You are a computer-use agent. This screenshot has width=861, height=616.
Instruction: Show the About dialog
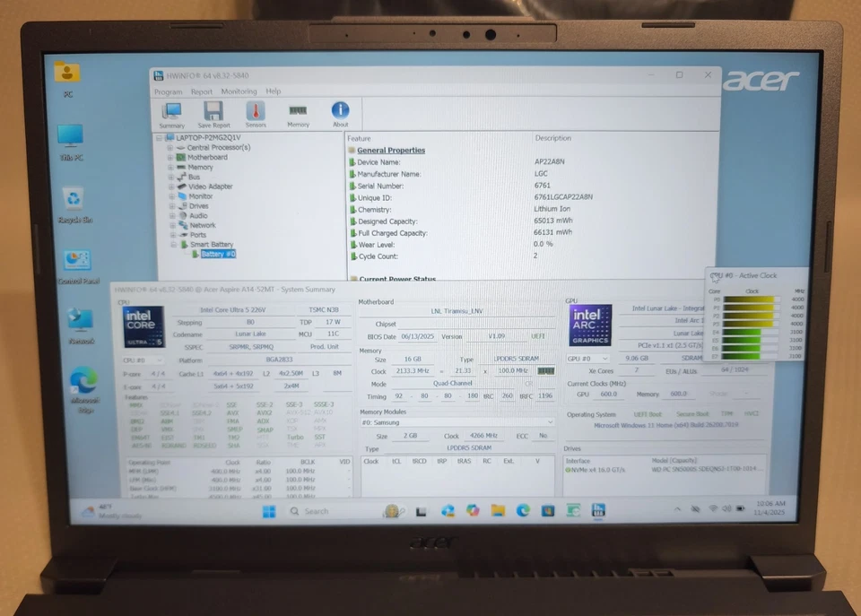coord(340,112)
